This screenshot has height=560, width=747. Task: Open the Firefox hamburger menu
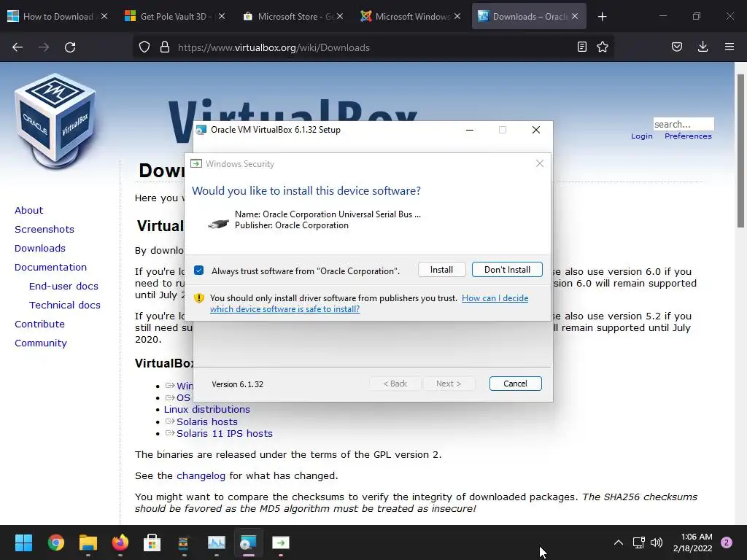[x=729, y=47]
